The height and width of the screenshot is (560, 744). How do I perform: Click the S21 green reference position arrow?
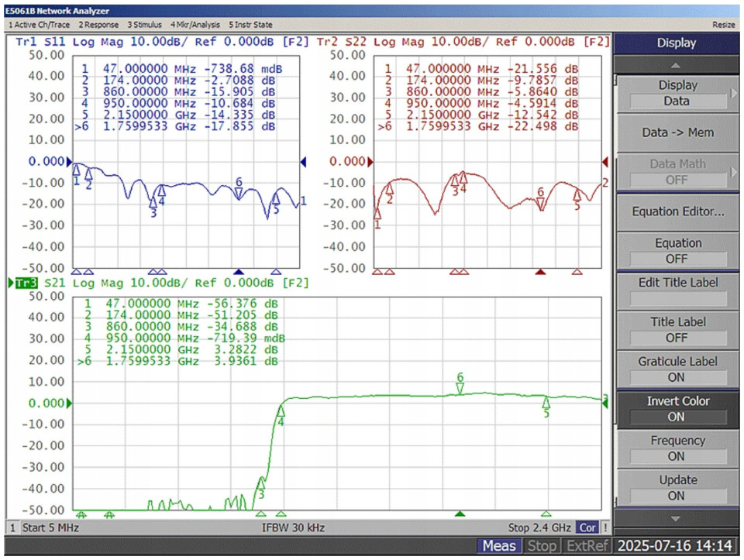click(69, 403)
